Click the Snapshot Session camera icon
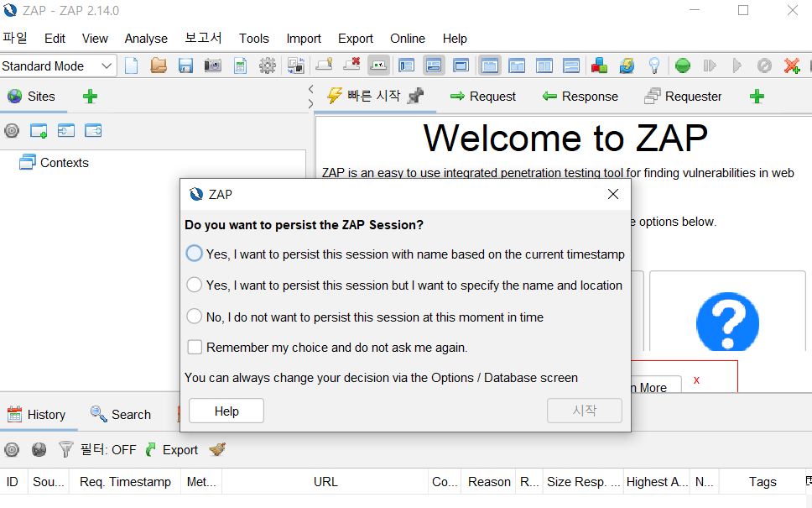 [212, 65]
